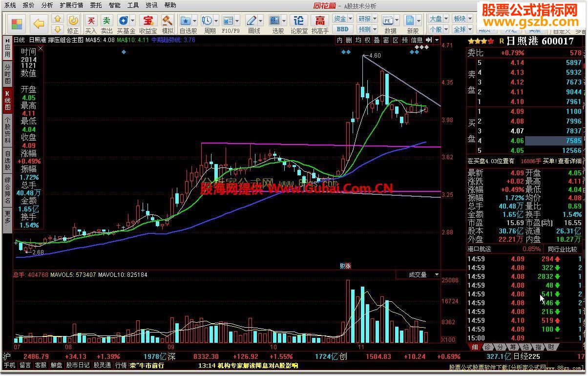The width and height of the screenshot is (588, 376).
Task: Click the arrow-to-bar icon beside 信息
Action: (430, 40)
